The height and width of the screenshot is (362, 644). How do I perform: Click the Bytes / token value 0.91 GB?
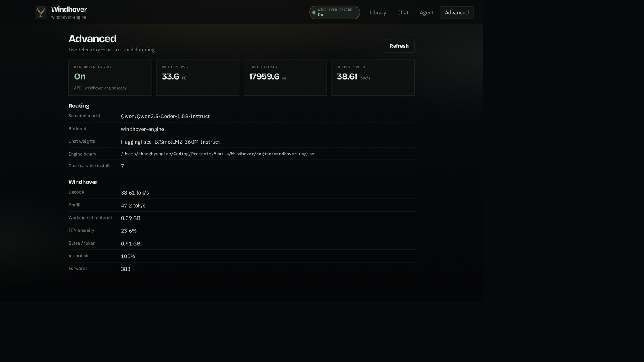click(x=130, y=244)
